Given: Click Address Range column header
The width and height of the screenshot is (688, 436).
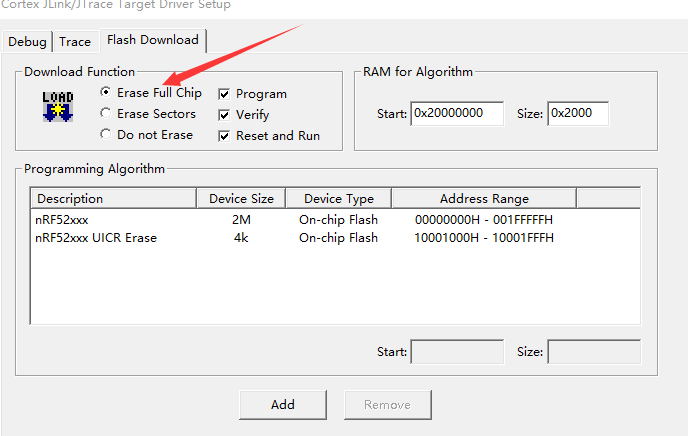Looking at the screenshot, I should 484,199.
